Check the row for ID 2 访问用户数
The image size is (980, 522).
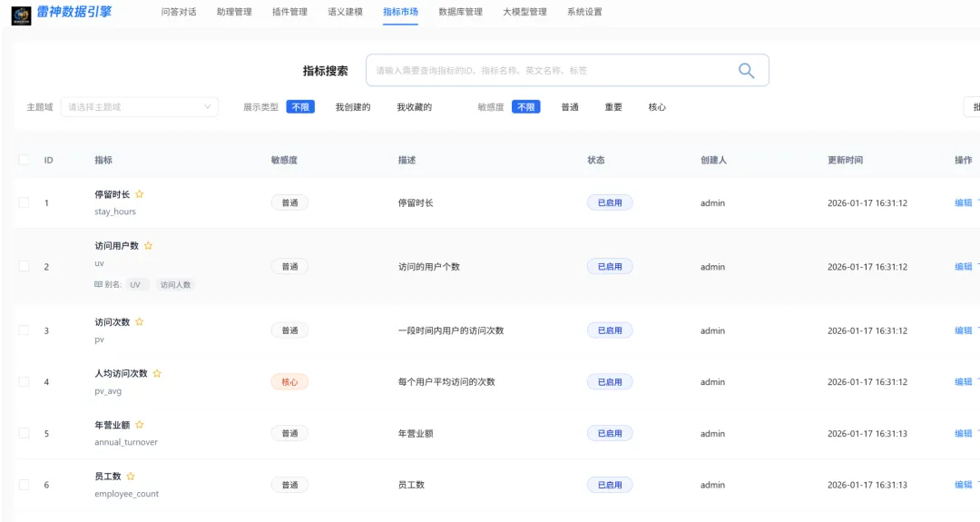tap(24, 266)
